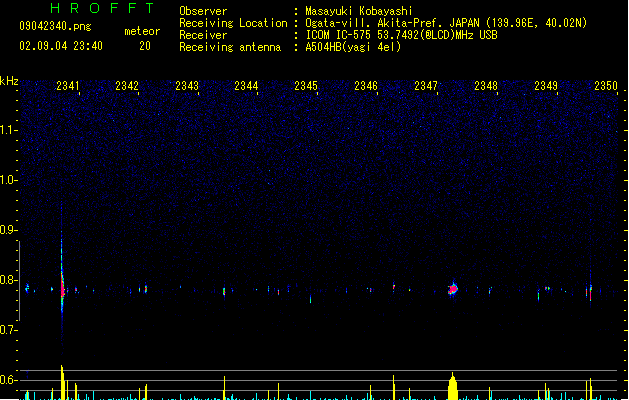Image resolution: width=629 pixels, height=400 pixels.
Task: Click the 2341 time axis marker
Action: point(67,86)
